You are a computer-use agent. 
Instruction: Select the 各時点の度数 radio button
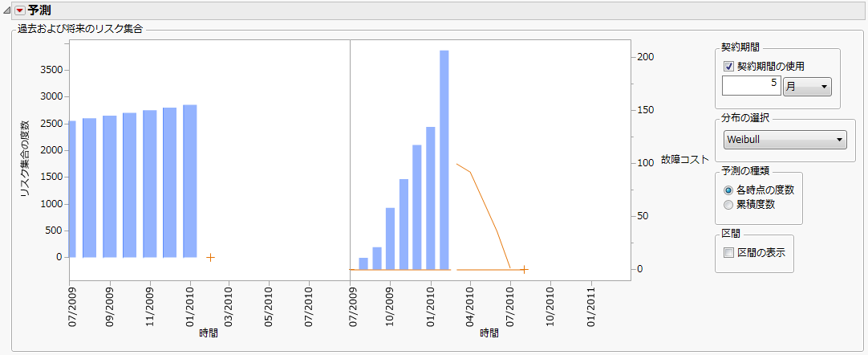pyautogui.click(x=728, y=190)
